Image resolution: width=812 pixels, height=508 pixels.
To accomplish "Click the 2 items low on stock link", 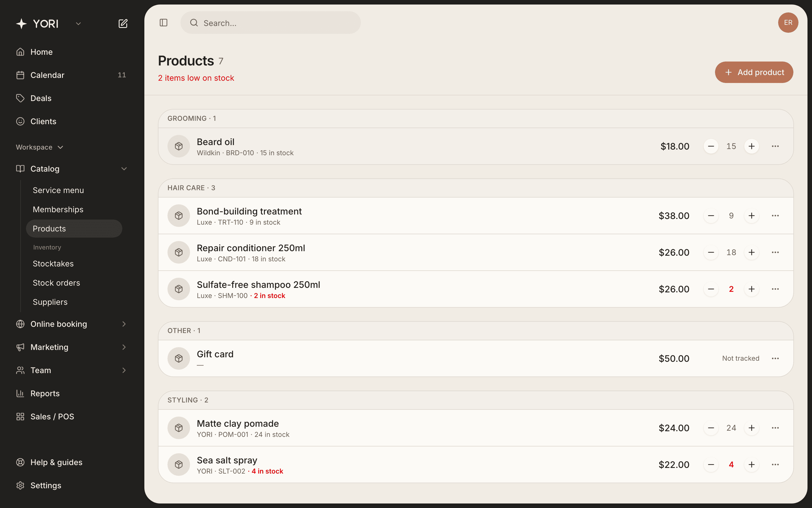I will (x=196, y=78).
